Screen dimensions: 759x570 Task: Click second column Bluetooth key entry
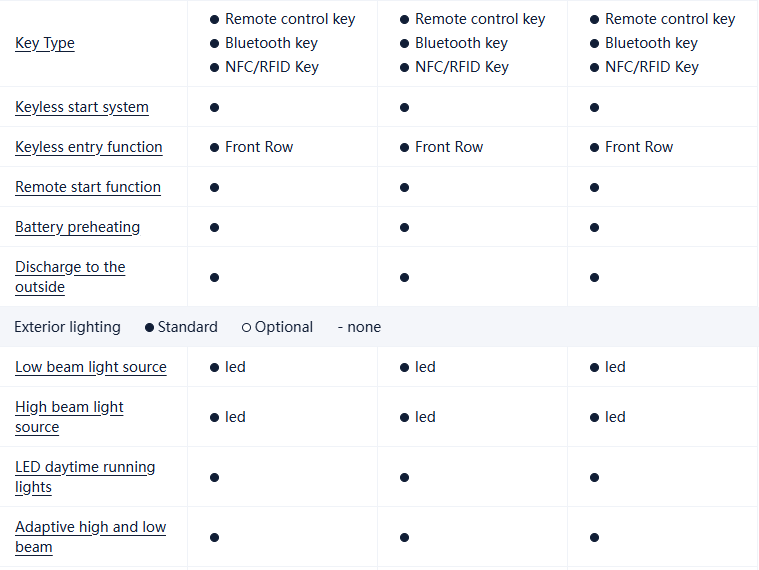click(461, 43)
